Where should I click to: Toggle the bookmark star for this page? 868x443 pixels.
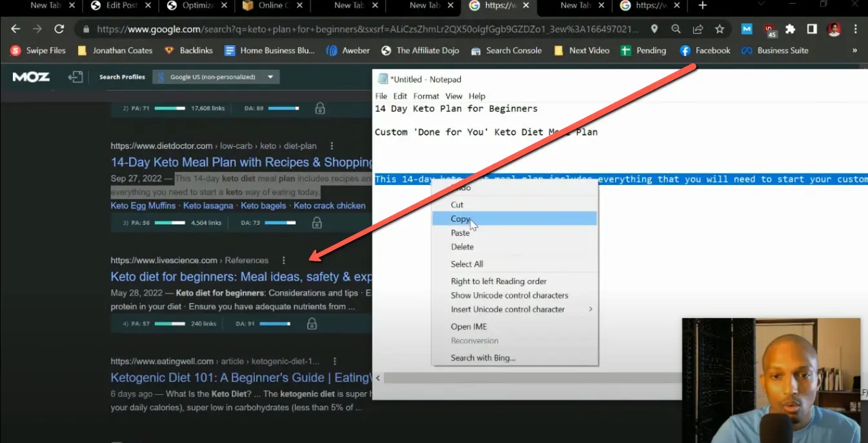click(x=720, y=29)
